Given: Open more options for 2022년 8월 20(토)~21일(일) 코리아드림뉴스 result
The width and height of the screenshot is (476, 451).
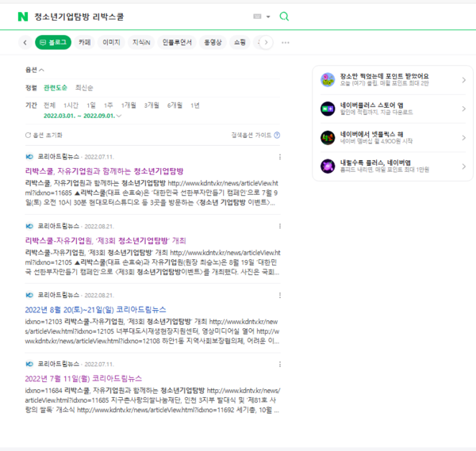Looking at the screenshot, I should [280, 295].
